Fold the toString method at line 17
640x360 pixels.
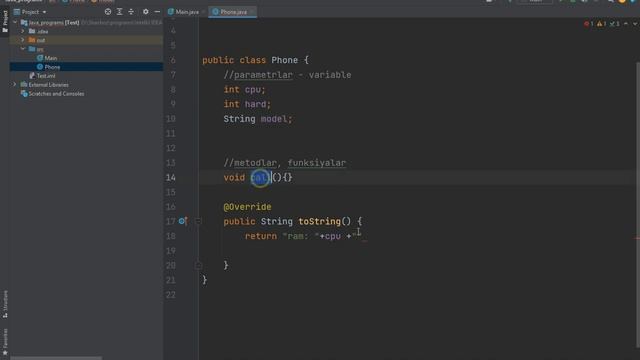pyautogui.click(x=198, y=221)
